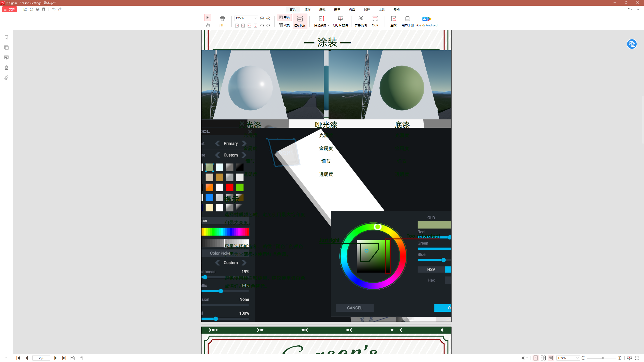Click the status bar zoom slider handle

(603, 358)
